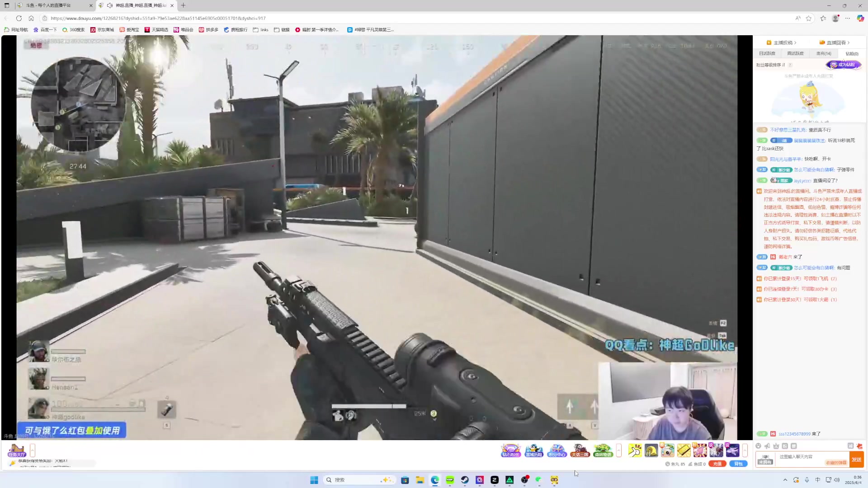Open Microsoft Edge from the taskbar

pyautogui.click(x=435, y=480)
